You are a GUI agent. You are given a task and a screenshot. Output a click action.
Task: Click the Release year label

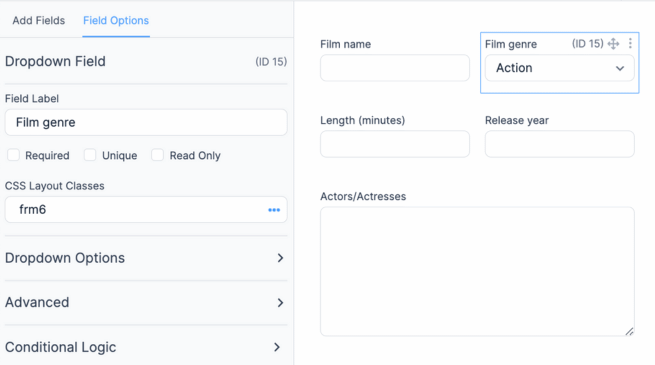click(x=517, y=120)
